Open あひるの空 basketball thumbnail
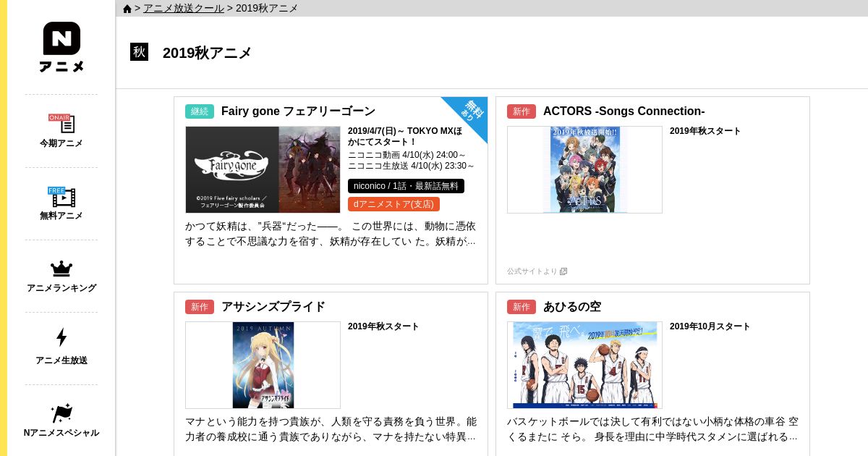The width and height of the screenshot is (868, 456). pyautogui.click(x=584, y=365)
